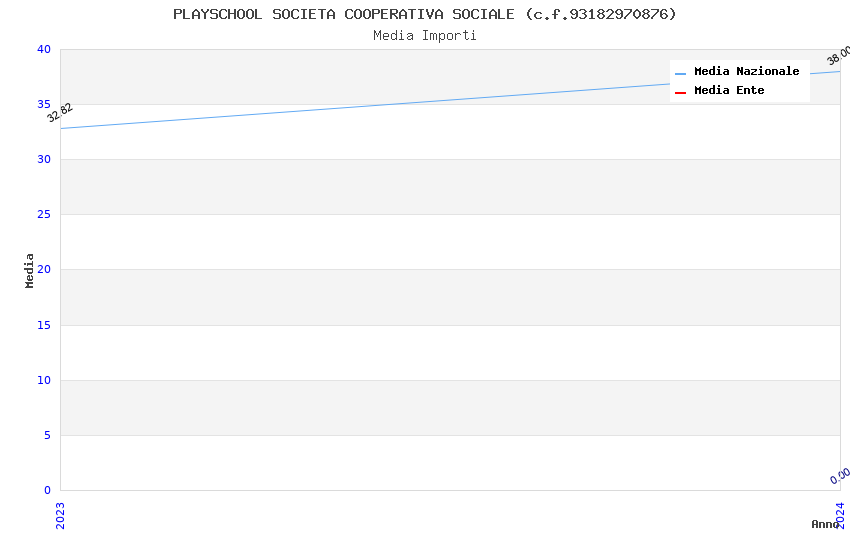Select the 2024 x-axis tick label

tap(840, 515)
